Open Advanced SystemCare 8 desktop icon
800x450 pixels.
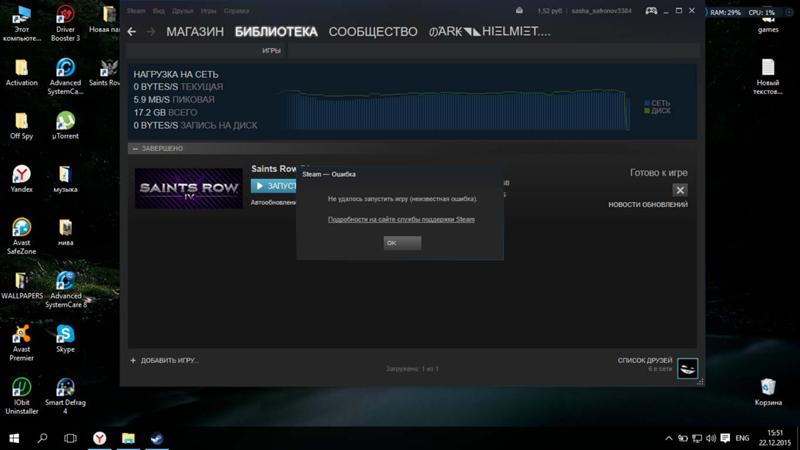pyautogui.click(x=65, y=289)
